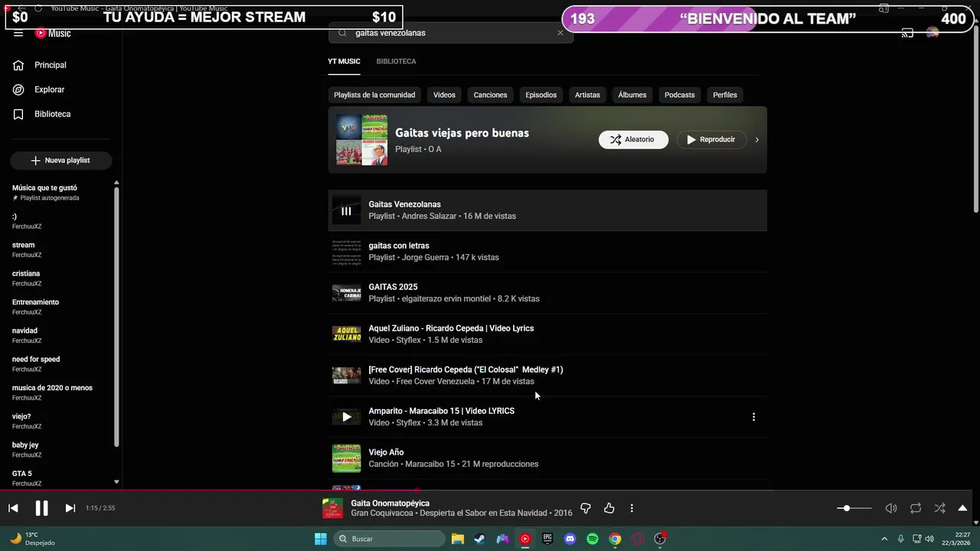Viewport: 980px width, 551px height.
Task: Pause Gaitas Venezolanas playlist row icon
Action: point(346,210)
